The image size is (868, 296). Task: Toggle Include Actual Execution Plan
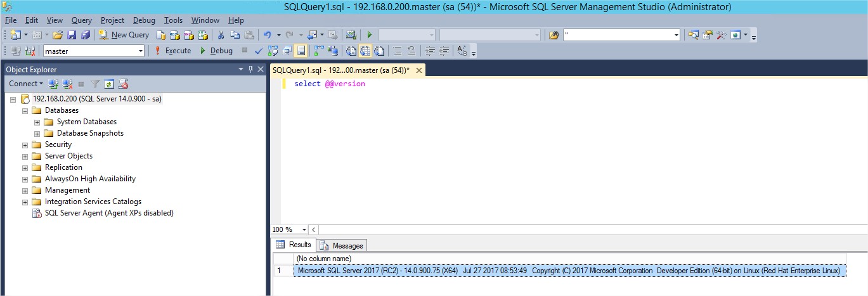[319, 51]
